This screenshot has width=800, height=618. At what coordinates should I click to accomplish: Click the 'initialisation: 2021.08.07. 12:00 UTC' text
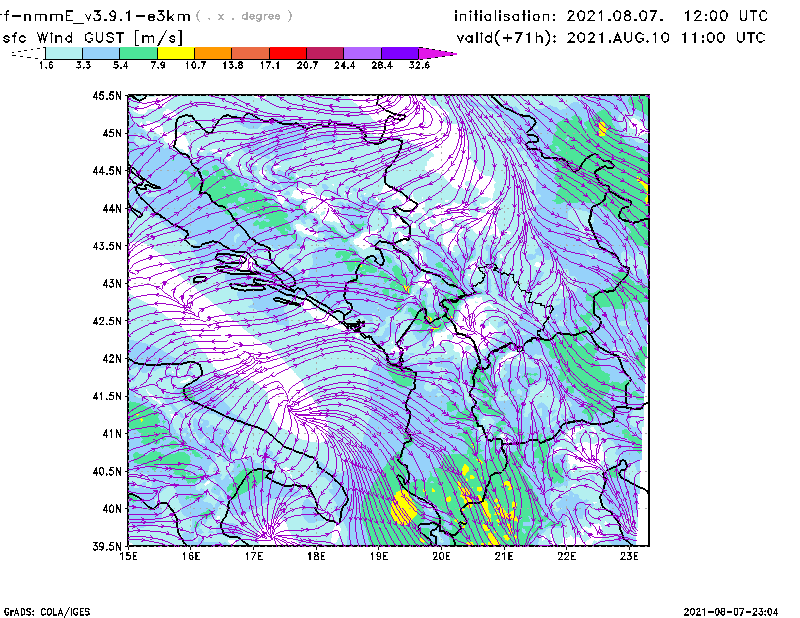611,16
